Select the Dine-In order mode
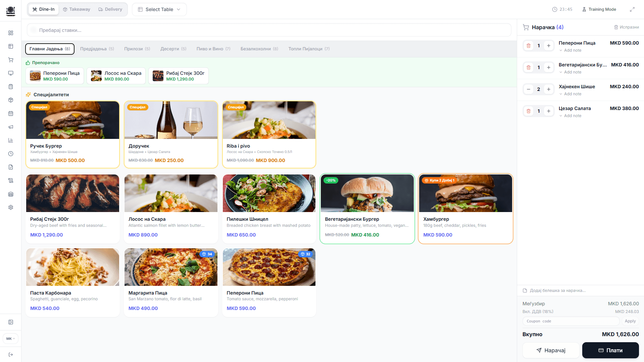This screenshot has height=362, width=644. 44,9
